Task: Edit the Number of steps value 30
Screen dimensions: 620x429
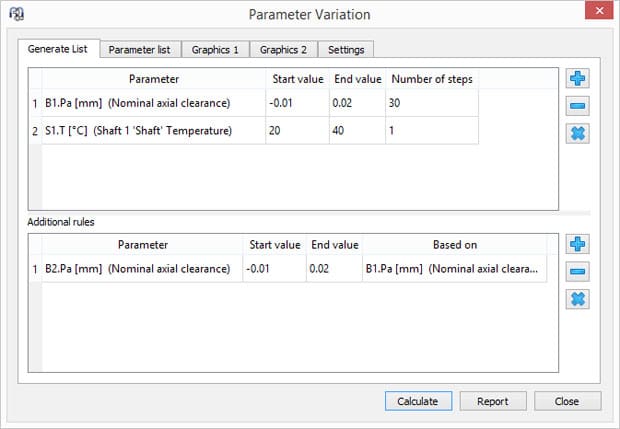Action: (x=432, y=103)
